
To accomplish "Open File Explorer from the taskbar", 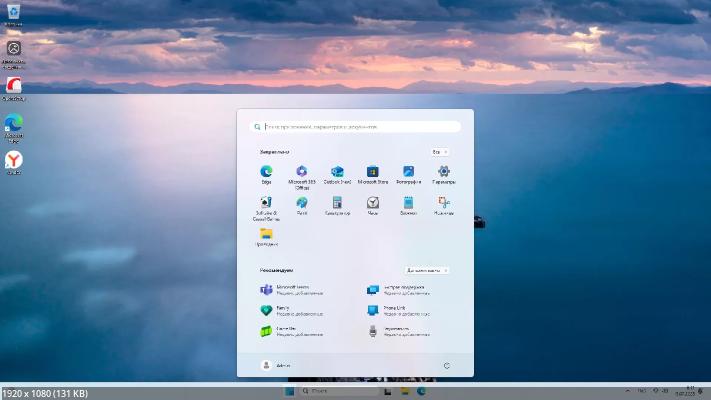I will point(404,391).
